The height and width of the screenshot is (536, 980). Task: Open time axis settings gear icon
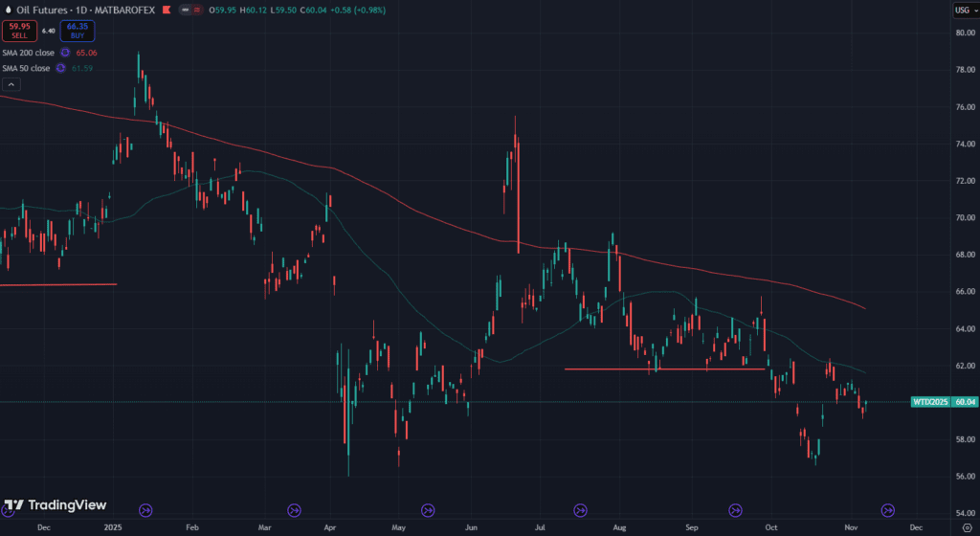966,527
